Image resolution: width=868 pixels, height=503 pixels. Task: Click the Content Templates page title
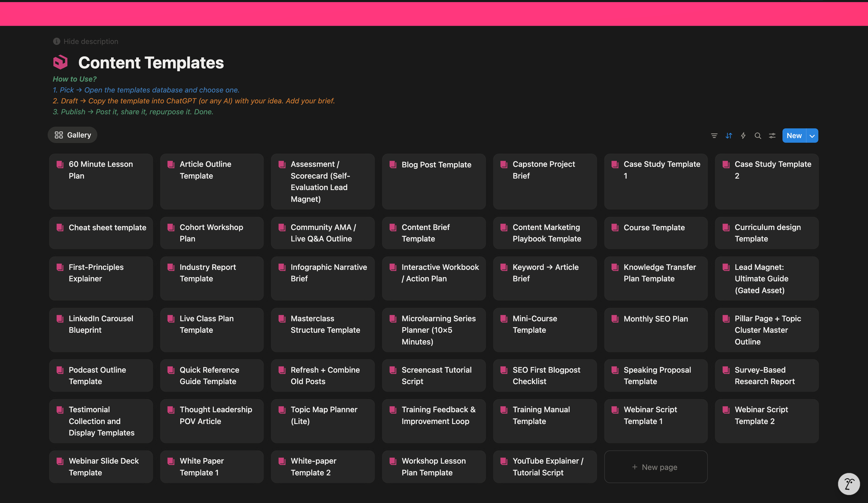point(151,63)
